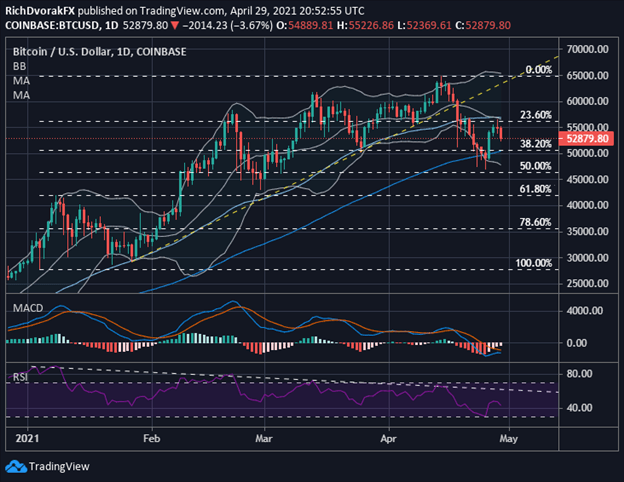Viewport: 624px width, 482px height.
Task: Click the TradingView wordmark text
Action: click(59, 466)
